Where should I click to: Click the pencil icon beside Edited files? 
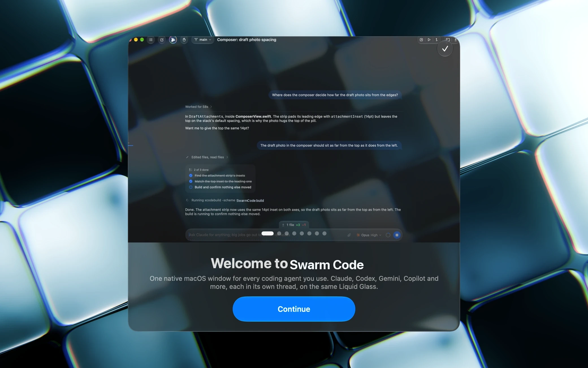click(x=187, y=157)
